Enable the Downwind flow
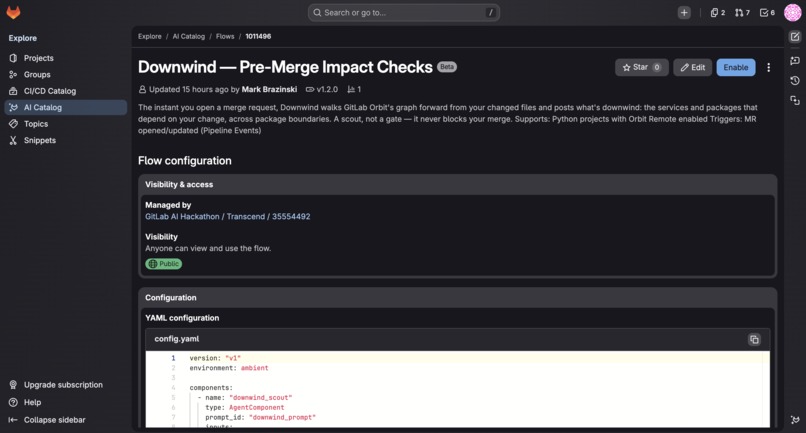This screenshot has width=806, height=433. 736,67
